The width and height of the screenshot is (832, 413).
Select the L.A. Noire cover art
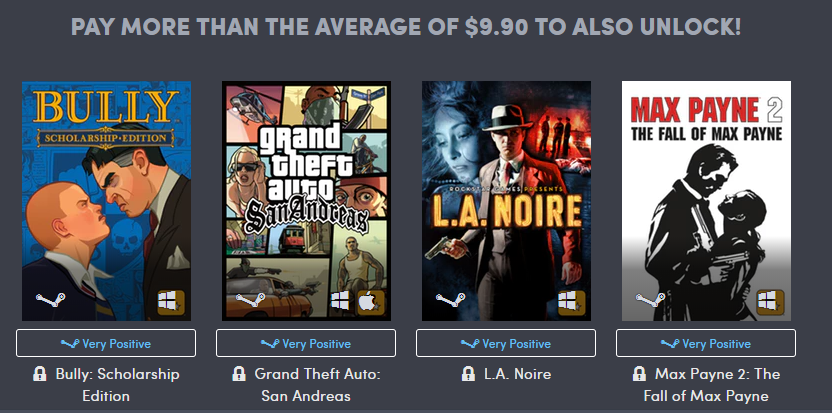[506, 201]
